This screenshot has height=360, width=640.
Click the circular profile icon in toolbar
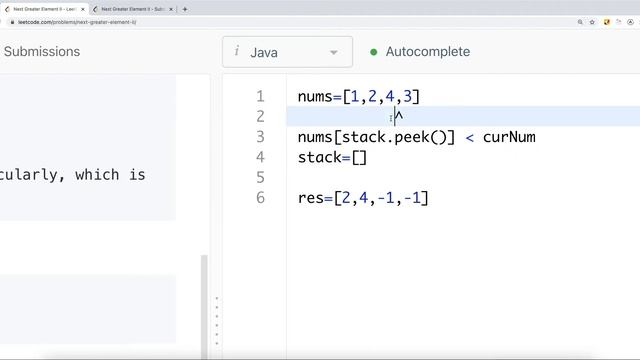click(631, 22)
